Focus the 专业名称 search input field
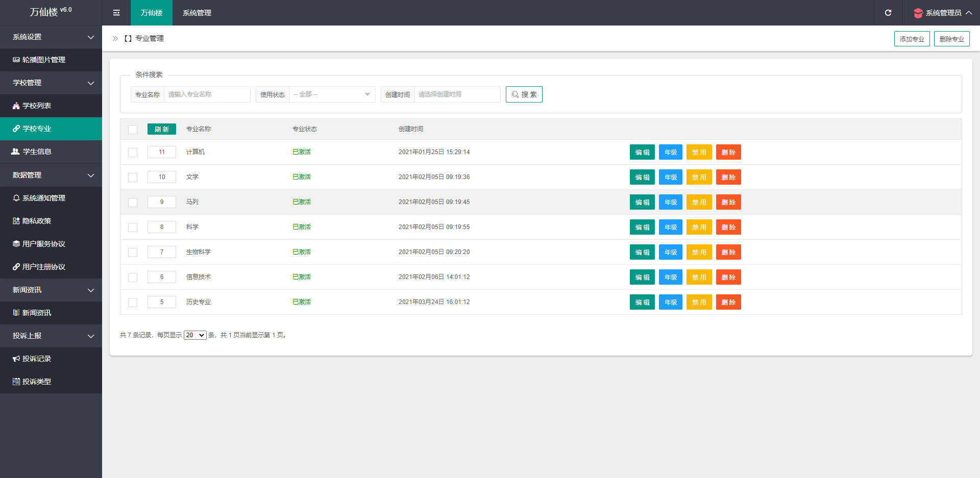This screenshot has height=478, width=980. (x=207, y=94)
